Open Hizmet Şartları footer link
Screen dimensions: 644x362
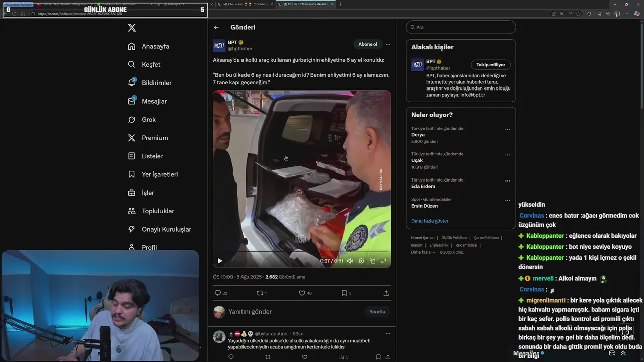tap(422, 238)
